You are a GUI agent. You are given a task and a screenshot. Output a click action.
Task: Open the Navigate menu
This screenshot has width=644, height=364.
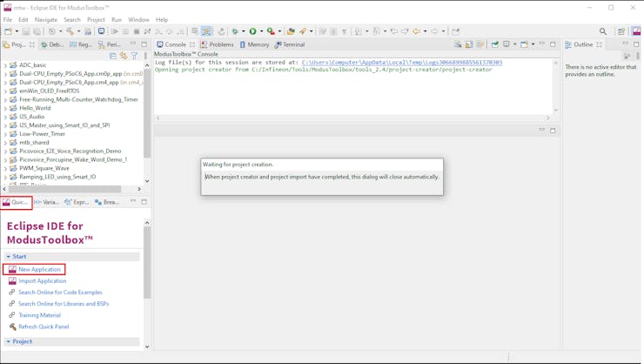[x=46, y=20]
